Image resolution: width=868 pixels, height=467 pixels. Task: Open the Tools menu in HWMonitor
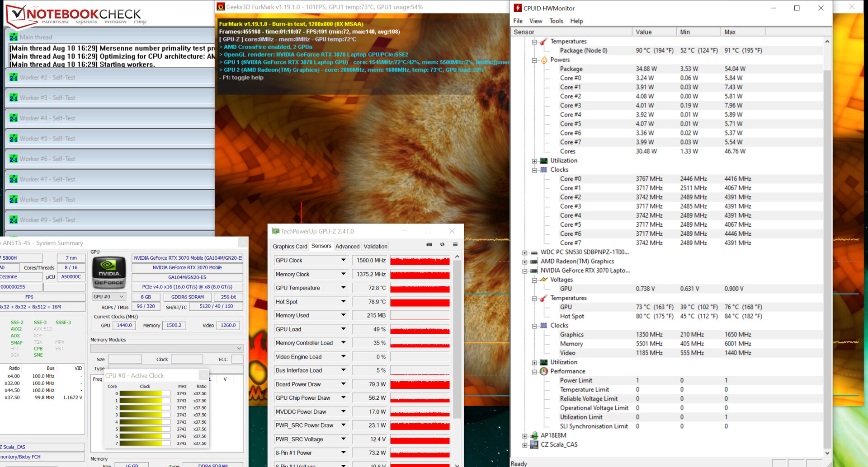coord(556,21)
